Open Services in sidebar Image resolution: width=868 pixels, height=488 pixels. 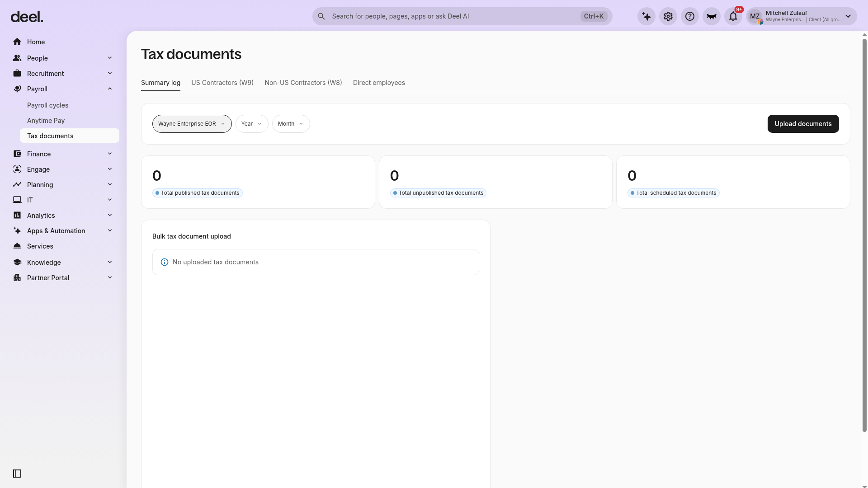point(40,246)
